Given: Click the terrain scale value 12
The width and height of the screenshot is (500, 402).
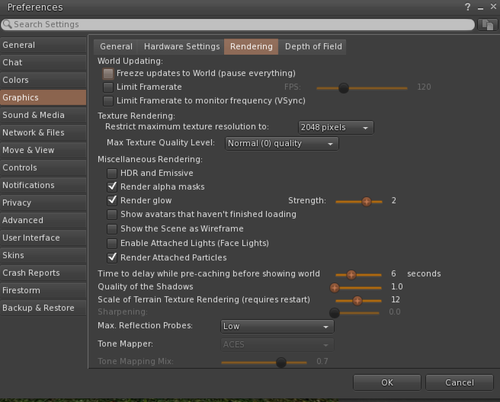Looking at the screenshot, I should [x=395, y=300].
